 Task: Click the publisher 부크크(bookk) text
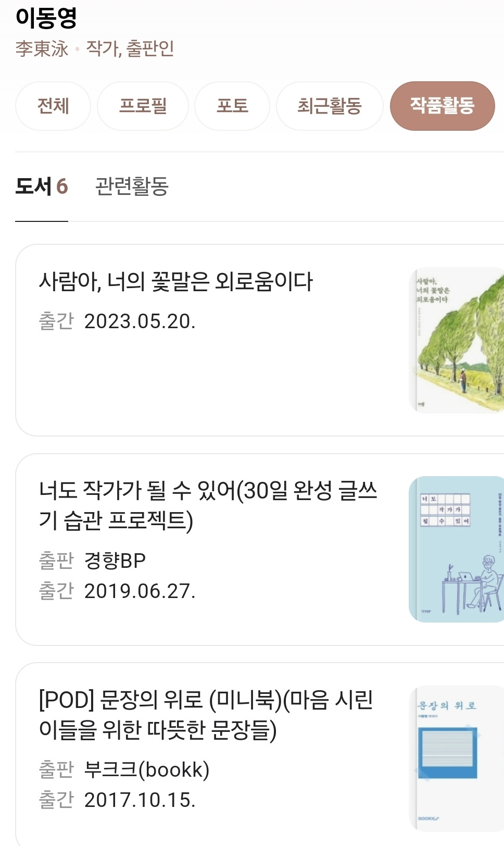(147, 769)
